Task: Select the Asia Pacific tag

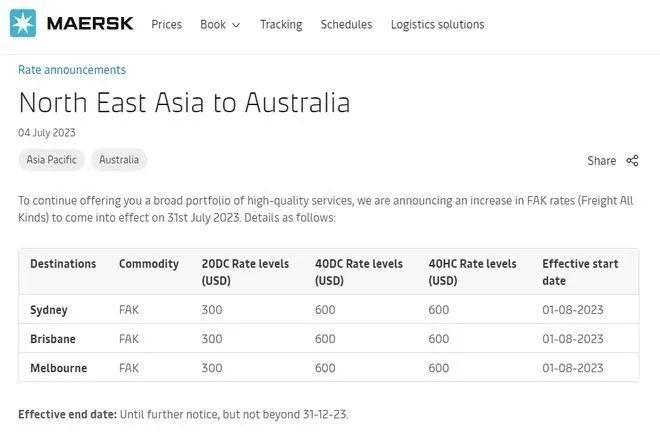Action: point(51,160)
